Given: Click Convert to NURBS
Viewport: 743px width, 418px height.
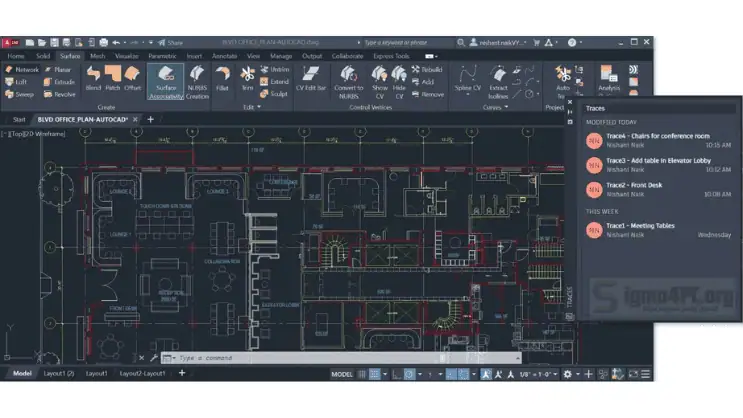Looking at the screenshot, I should pyautogui.click(x=348, y=82).
